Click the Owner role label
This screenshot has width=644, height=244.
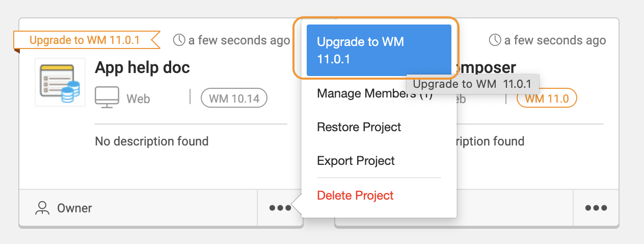coord(74,208)
